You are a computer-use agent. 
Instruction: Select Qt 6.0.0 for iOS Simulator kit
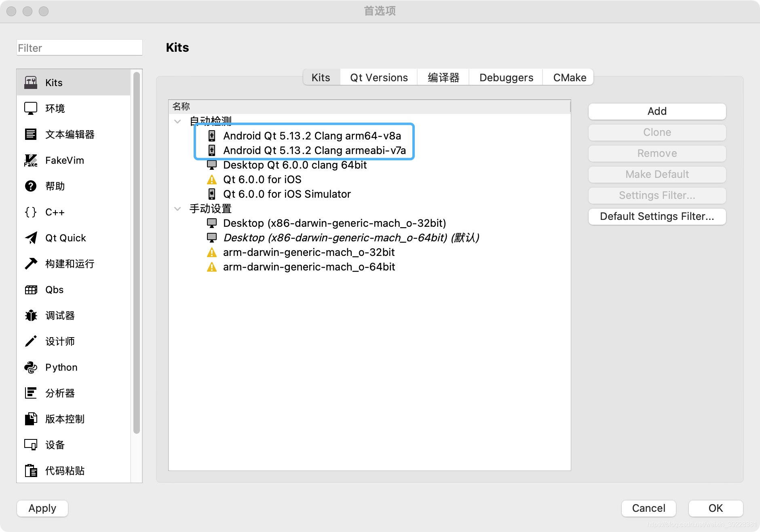click(x=287, y=194)
